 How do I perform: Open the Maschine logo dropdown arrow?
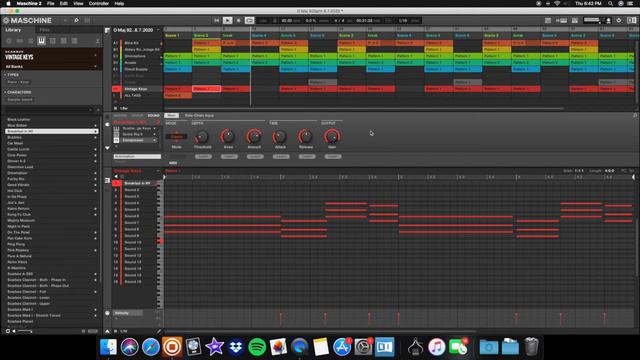[x=64, y=20]
